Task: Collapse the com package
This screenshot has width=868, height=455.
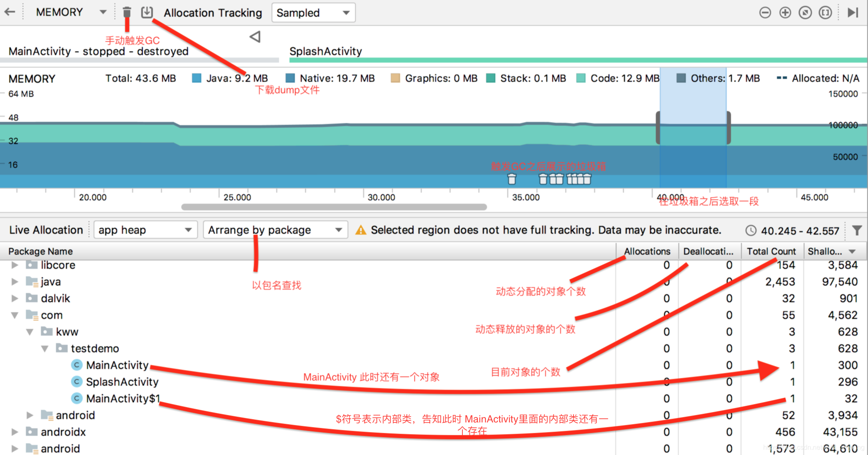Action: point(15,315)
